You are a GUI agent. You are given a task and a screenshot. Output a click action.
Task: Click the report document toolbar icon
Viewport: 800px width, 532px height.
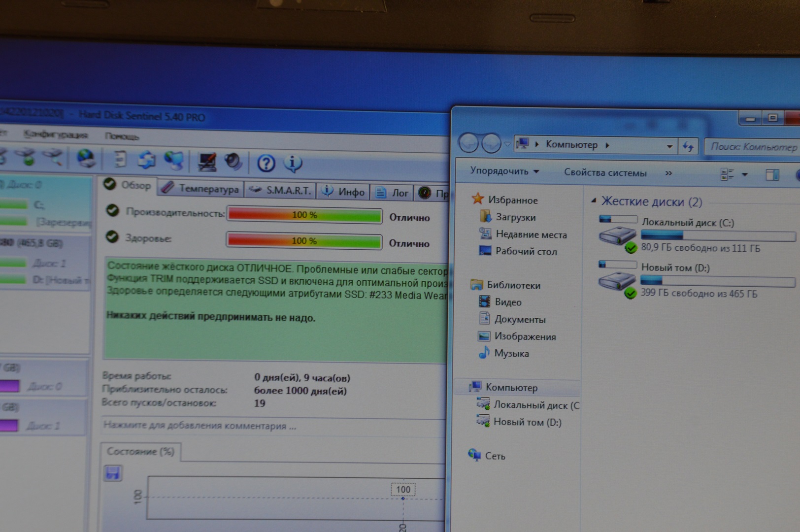pos(120,160)
